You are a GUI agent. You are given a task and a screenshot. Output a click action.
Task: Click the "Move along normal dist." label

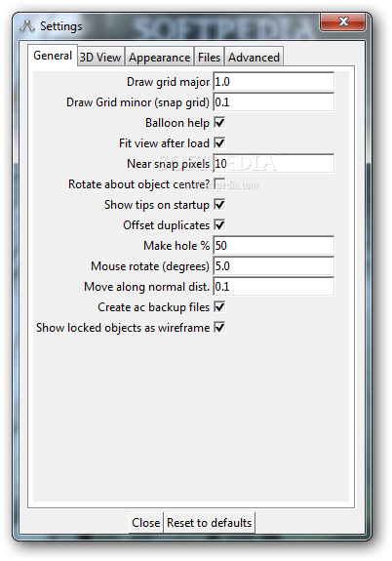[146, 287]
